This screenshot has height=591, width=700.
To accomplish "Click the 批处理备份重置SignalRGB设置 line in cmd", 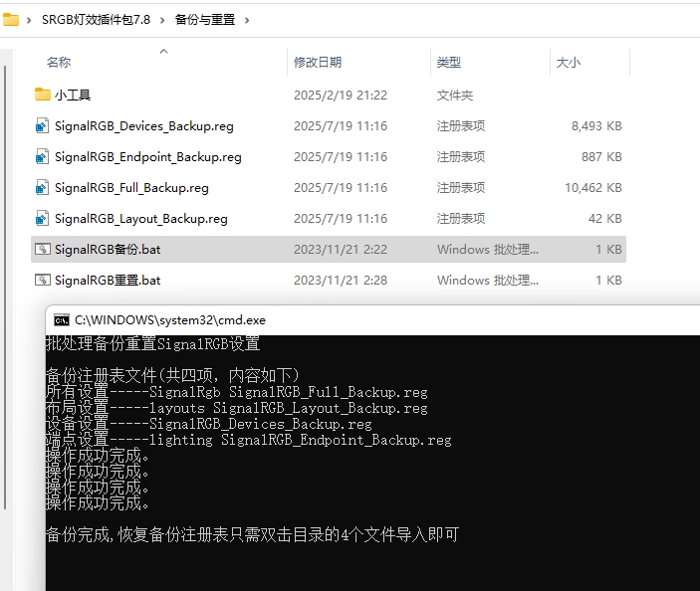I will tap(153, 343).
